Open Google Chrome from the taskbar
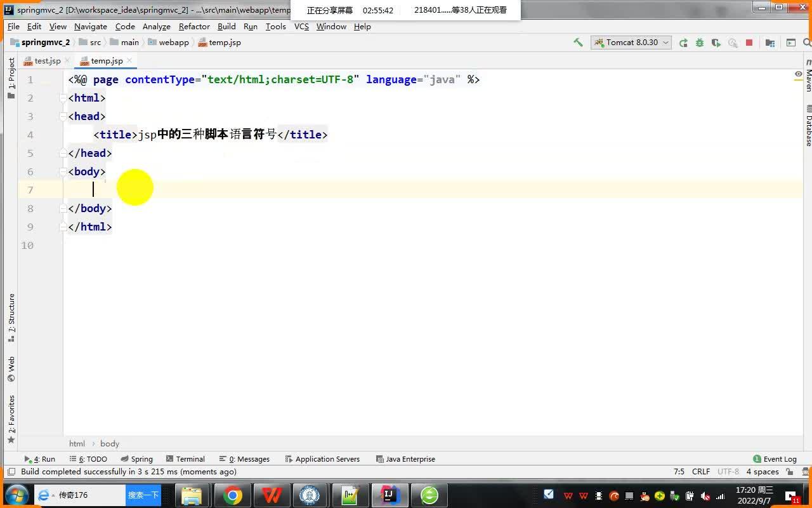812x508 pixels. pos(232,495)
